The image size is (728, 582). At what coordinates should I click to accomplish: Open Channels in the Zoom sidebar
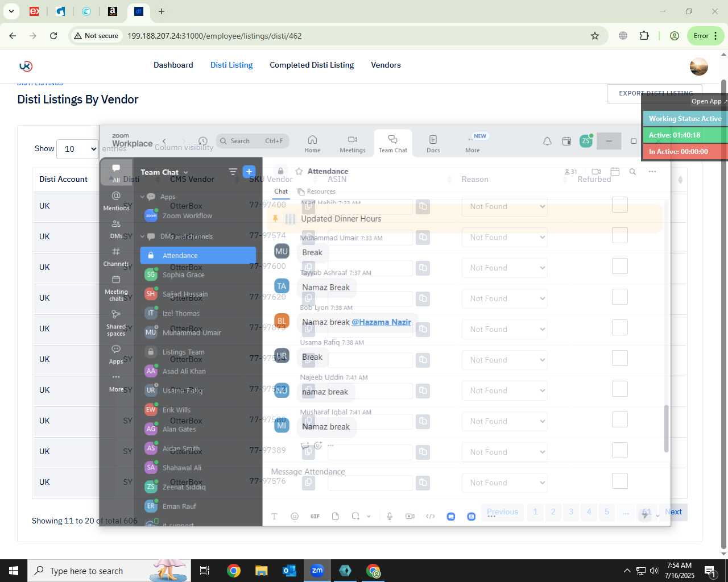(x=116, y=257)
